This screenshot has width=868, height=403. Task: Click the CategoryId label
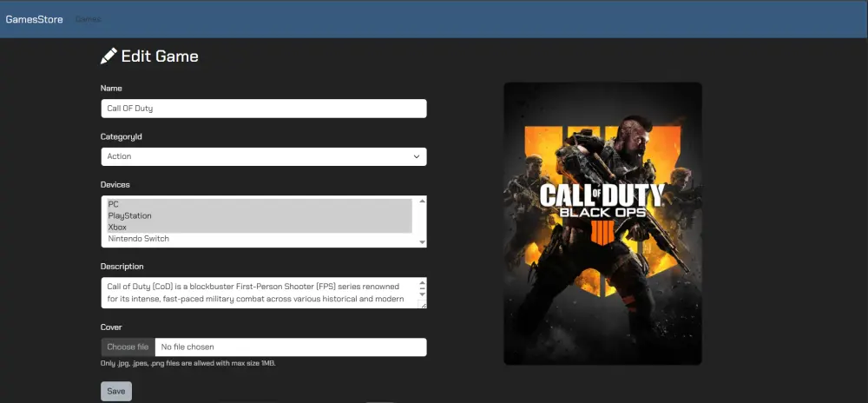pyautogui.click(x=122, y=136)
